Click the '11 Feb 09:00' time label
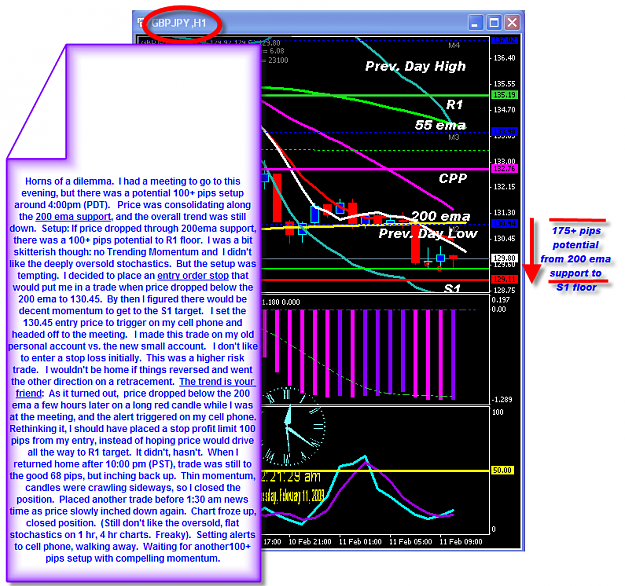This screenshot has height=586, width=625. pyautogui.click(x=461, y=542)
